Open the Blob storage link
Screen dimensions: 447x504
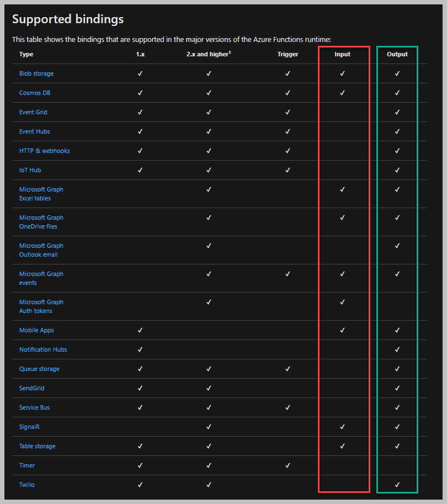(x=36, y=73)
